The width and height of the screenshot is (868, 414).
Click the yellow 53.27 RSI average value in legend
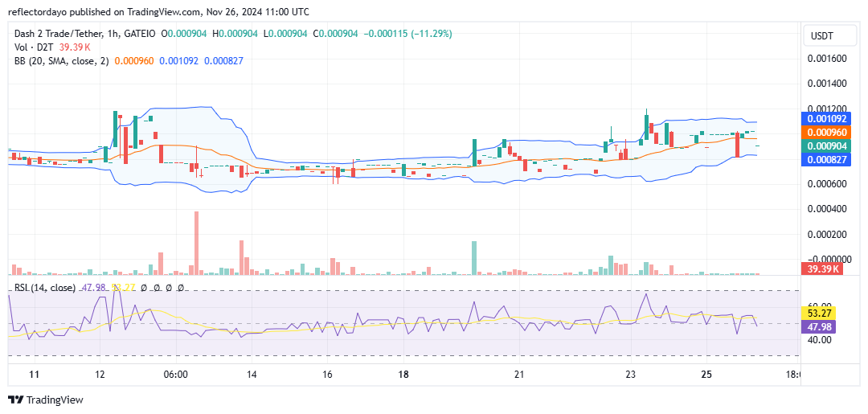coord(123,288)
